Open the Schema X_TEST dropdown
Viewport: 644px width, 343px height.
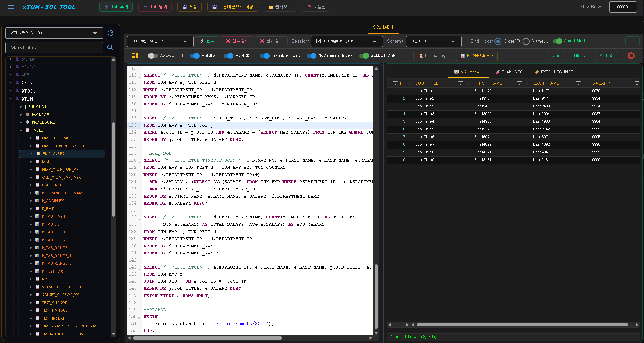(x=434, y=41)
